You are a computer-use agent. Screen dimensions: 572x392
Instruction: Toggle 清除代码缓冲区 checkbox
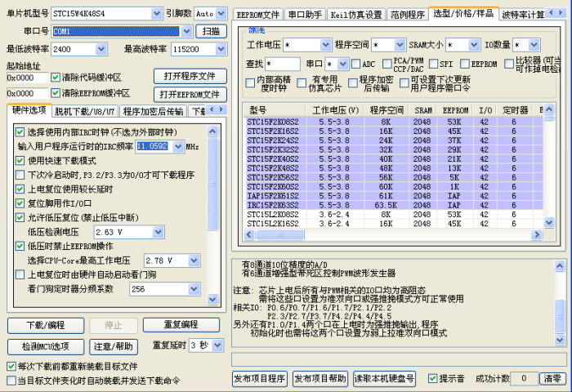(x=56, y=78)
